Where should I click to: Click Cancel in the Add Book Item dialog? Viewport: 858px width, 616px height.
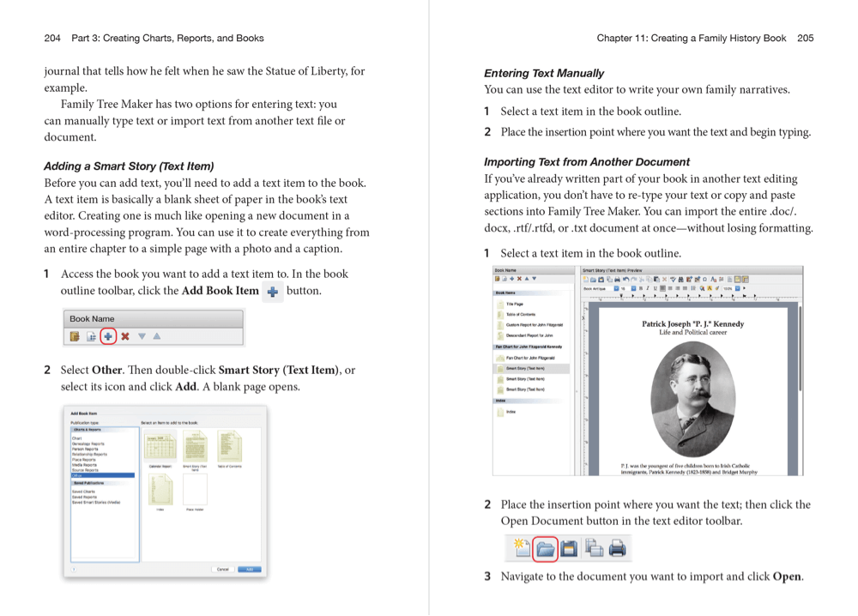223,569
